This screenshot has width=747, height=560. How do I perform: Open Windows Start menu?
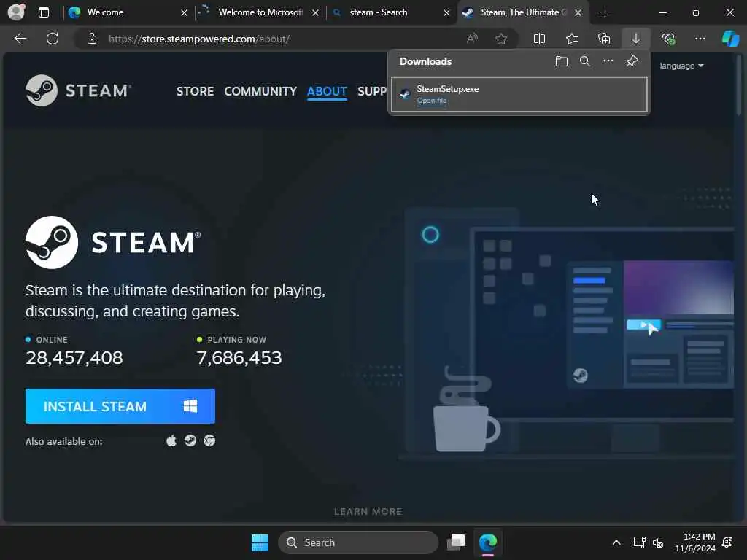(x=260, y=542)
